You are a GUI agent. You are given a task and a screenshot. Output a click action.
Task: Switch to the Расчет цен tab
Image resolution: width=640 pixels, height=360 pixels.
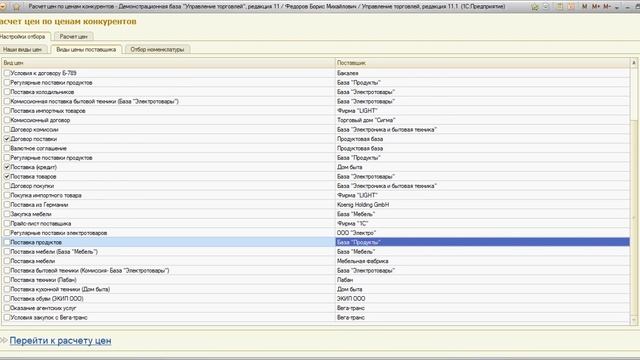73,37
